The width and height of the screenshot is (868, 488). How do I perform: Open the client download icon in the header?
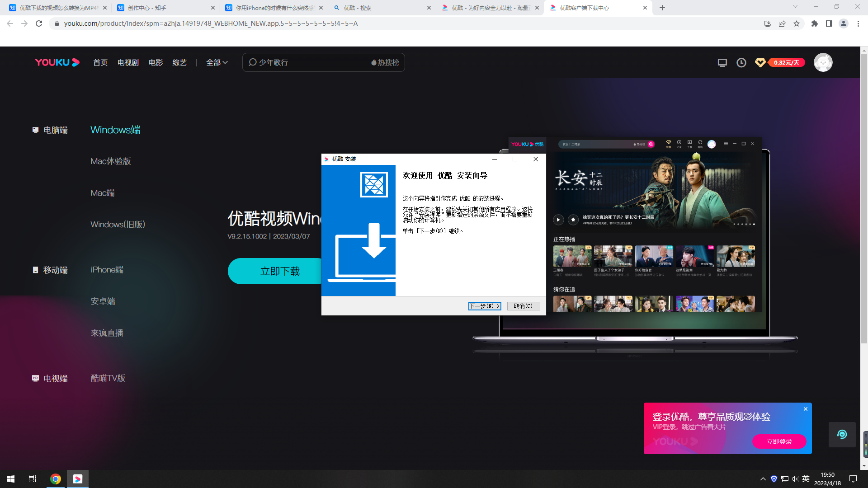click(722, 63)
